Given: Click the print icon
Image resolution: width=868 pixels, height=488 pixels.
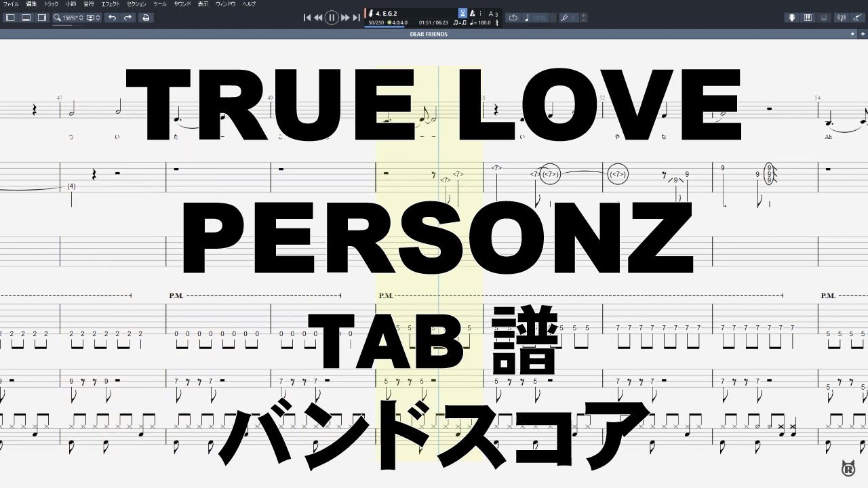Looking at the screenshot, I should click(x=146, y=18).
